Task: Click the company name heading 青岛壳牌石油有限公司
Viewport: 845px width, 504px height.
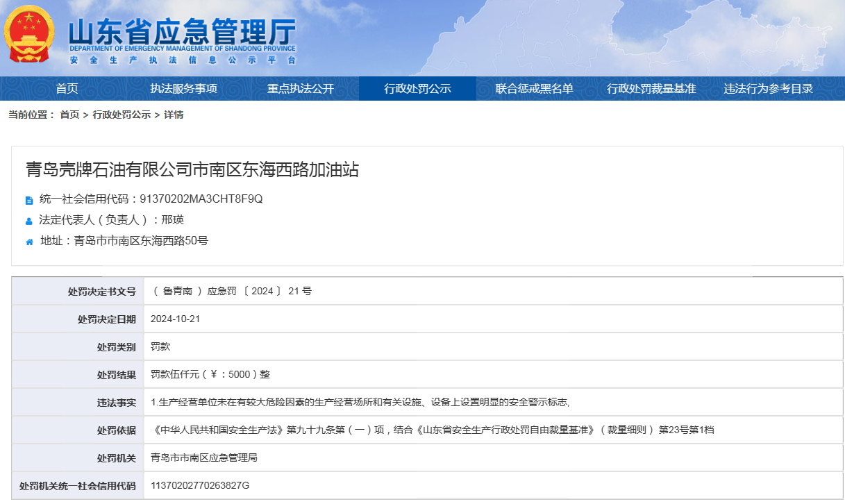Action: tap(192, 169)
